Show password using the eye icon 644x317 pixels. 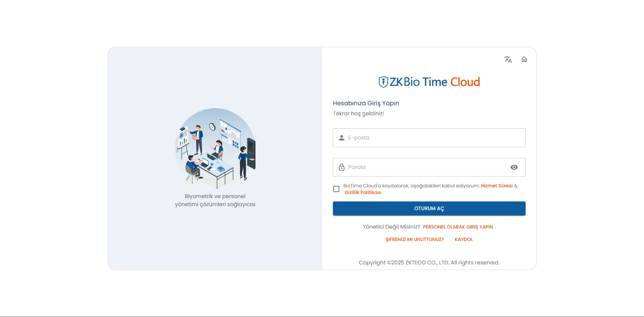tap(514, 167)
